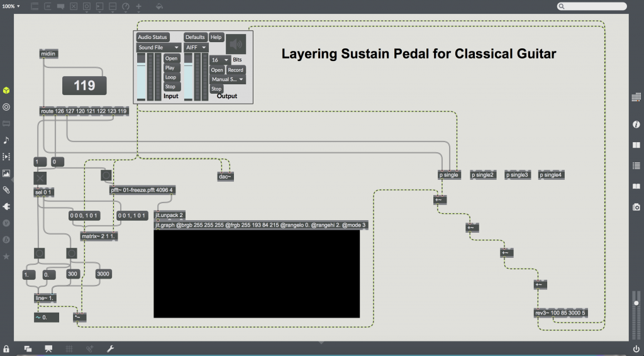Click the Audio Status button
Screen dimensions: 644x356
point(153,37)
